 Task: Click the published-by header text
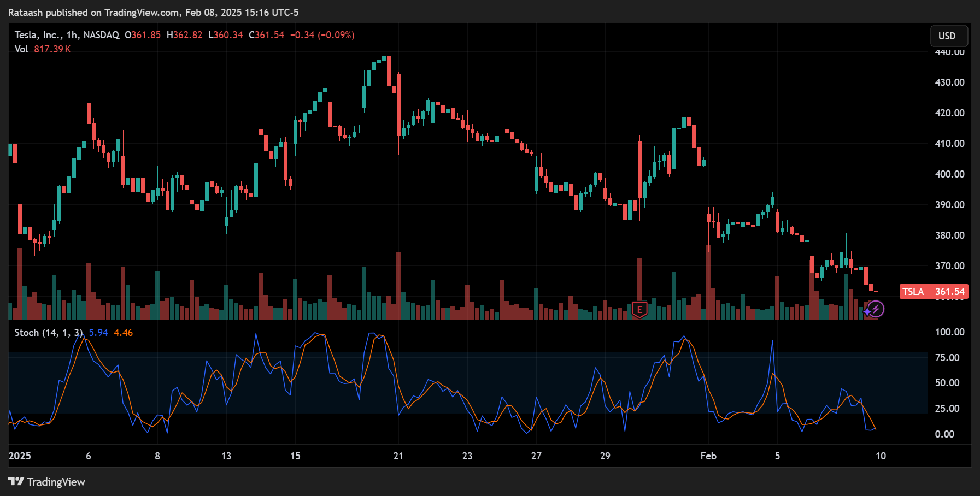[x=154, y=13]
